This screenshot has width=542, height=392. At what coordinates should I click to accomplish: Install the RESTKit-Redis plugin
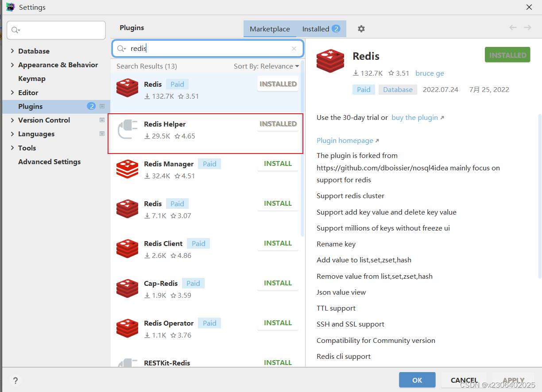click(x=278, y=362)
